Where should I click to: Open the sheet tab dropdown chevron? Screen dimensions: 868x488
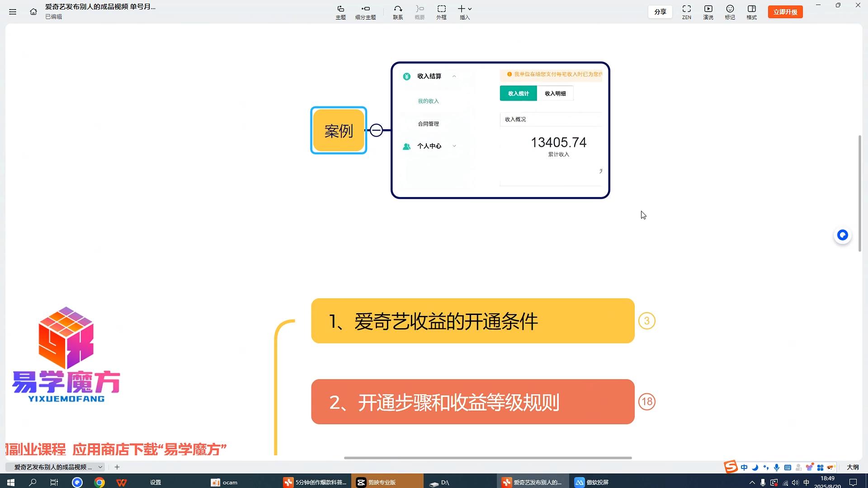point(100,467)
